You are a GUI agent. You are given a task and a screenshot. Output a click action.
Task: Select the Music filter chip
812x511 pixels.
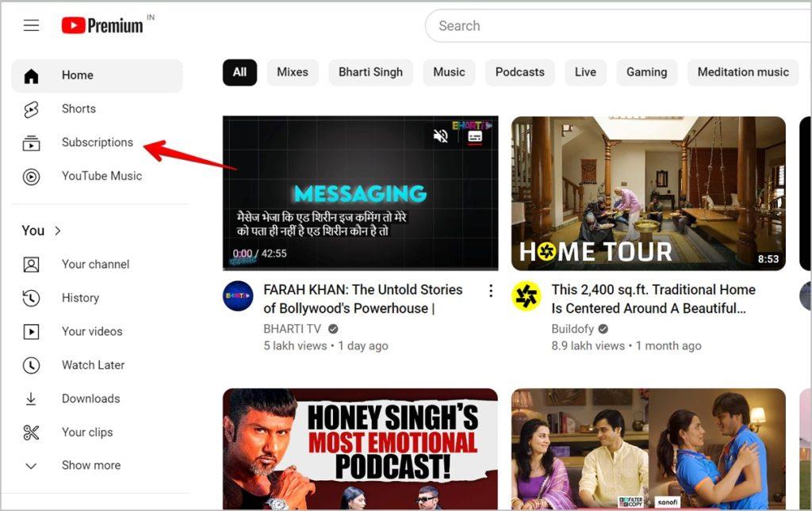[x=449, y=72]
